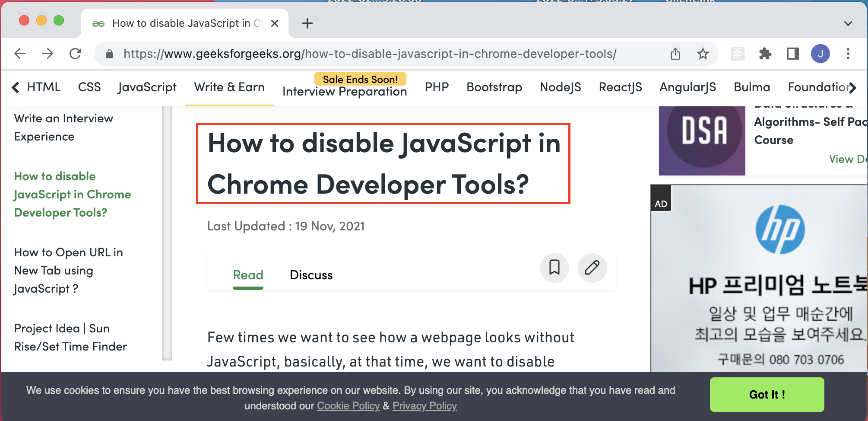
Task: Click the site lock security icon
Action: (110, 54)
